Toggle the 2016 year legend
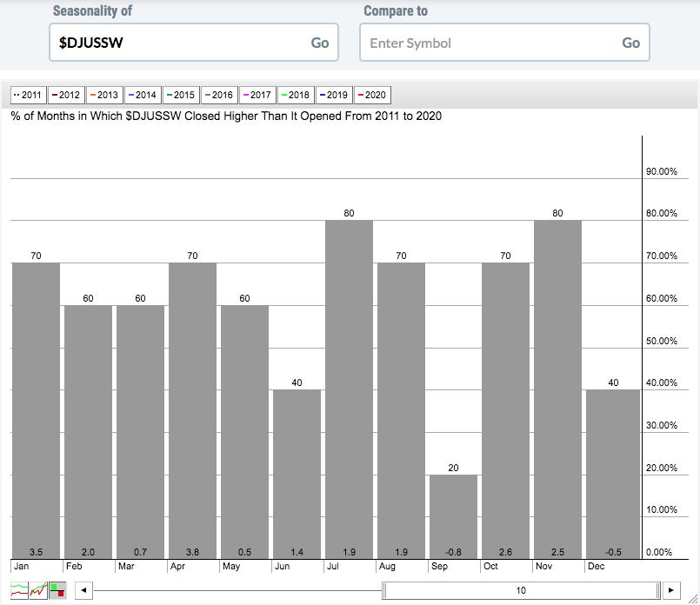Image resolution: width=700 pixels, height=605 pixels. click(218, 95)
